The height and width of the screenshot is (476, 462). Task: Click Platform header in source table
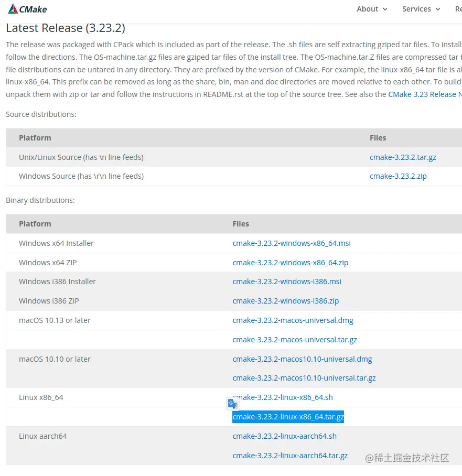click(35, 138)
